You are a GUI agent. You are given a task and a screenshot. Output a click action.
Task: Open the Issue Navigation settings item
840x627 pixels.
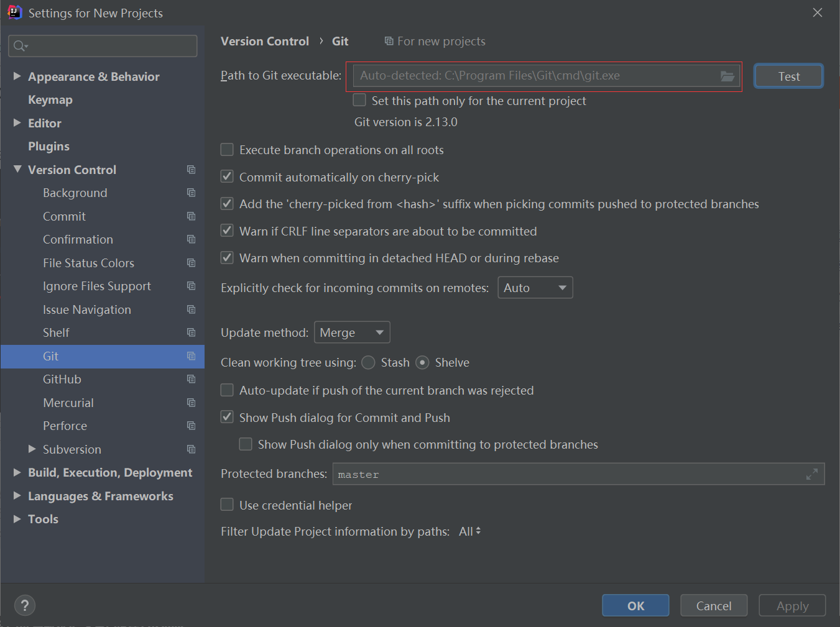(87, 309)
